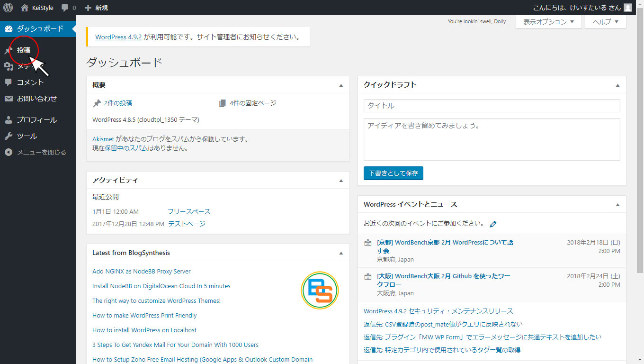Screen dimensions: 644x364
Task: Open How to install WordPress on Localhost
Action: click(x=144, y=330)
